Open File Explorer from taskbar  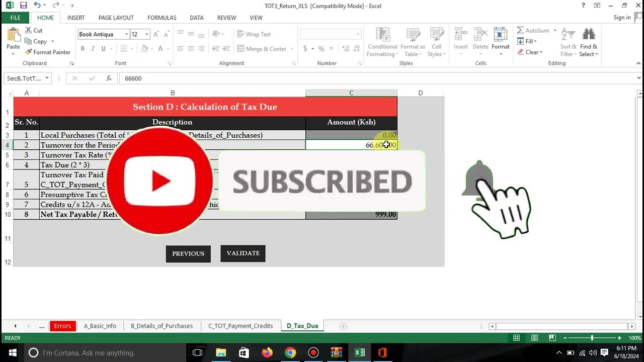[x=220, y=352]
